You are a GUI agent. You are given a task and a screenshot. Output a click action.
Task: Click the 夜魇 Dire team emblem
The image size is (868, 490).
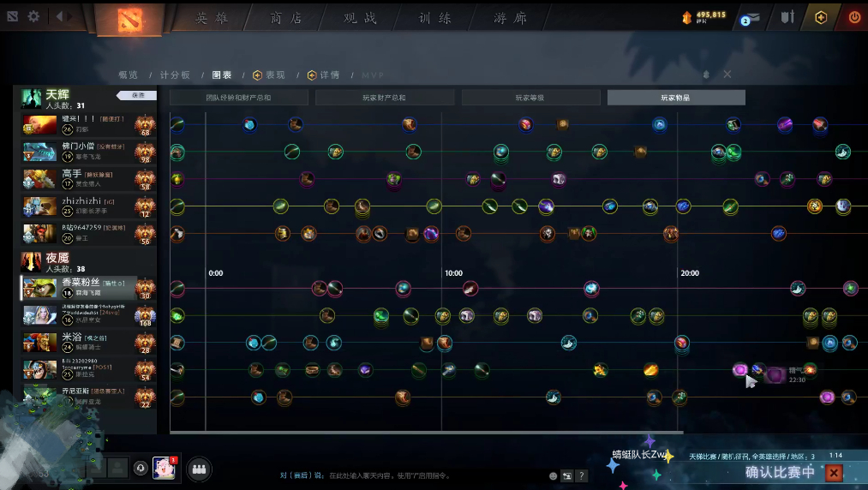(x=31, y=262)
